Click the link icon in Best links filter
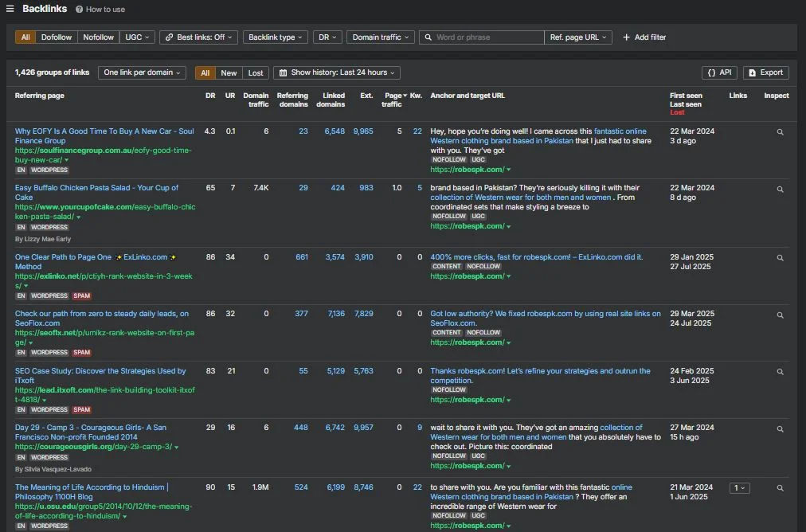Screen dimensions: 806x532 pyautogui.click(x=169, y=37)
